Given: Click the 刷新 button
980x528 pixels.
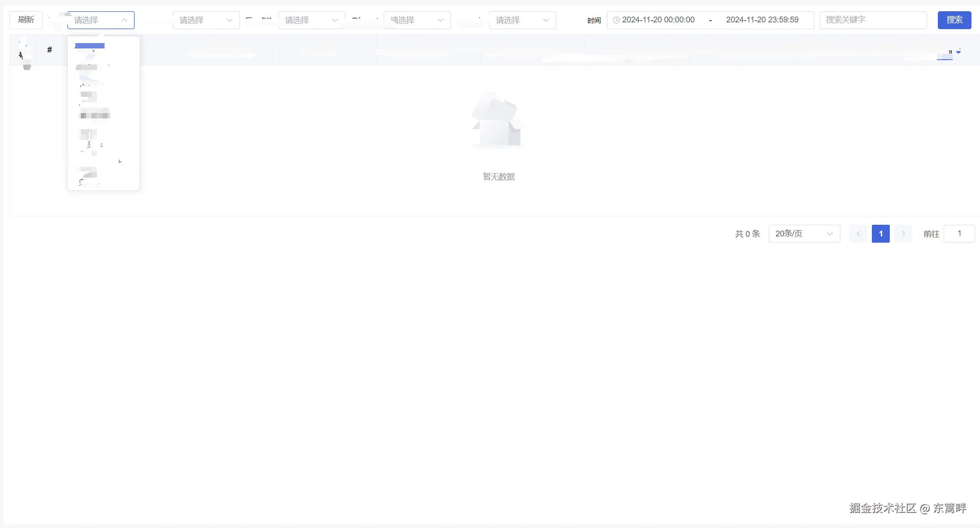Looking at the screenshot, I should tap(26, 20).
